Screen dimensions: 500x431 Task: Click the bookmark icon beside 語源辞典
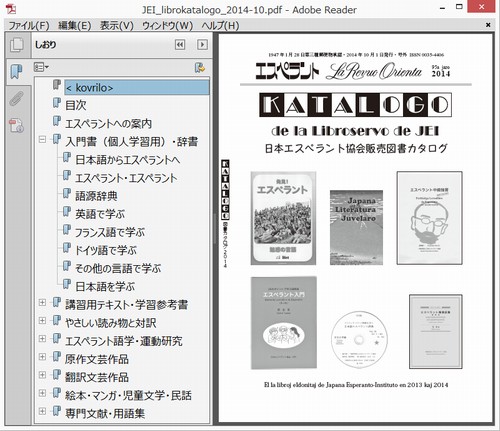[x=67, y=194]
